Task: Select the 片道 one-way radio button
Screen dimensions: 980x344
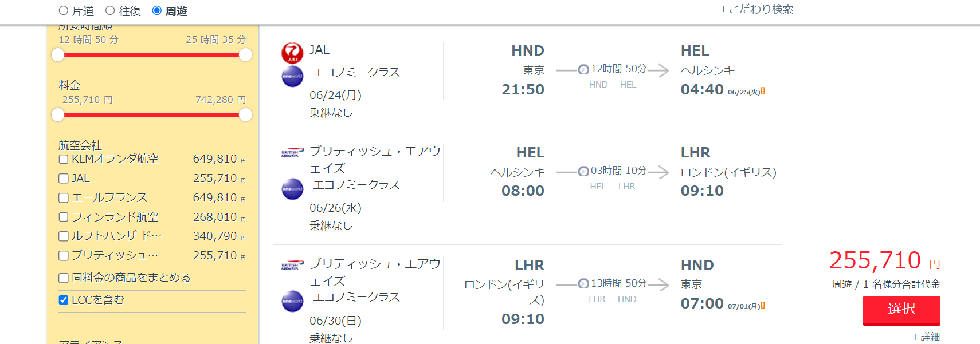Action: (x=64, y=10)
